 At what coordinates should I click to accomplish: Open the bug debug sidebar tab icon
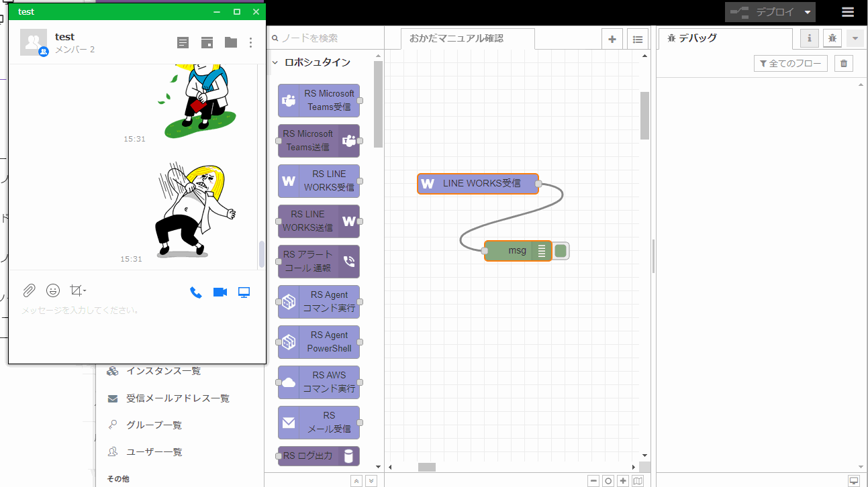(x=832, y=38)
